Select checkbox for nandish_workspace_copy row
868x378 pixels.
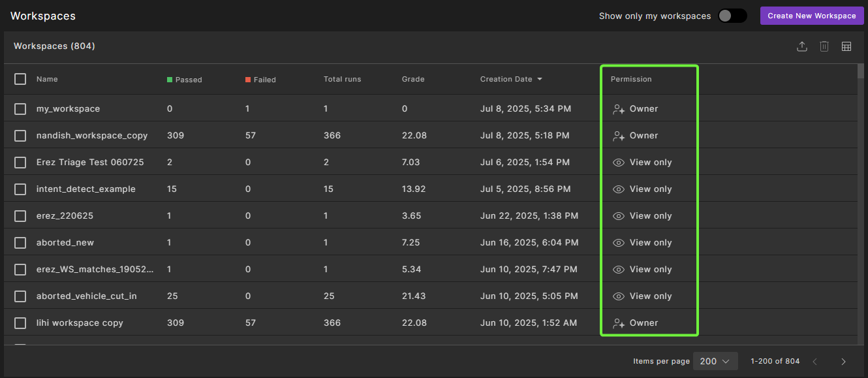[x=20, y=136]
